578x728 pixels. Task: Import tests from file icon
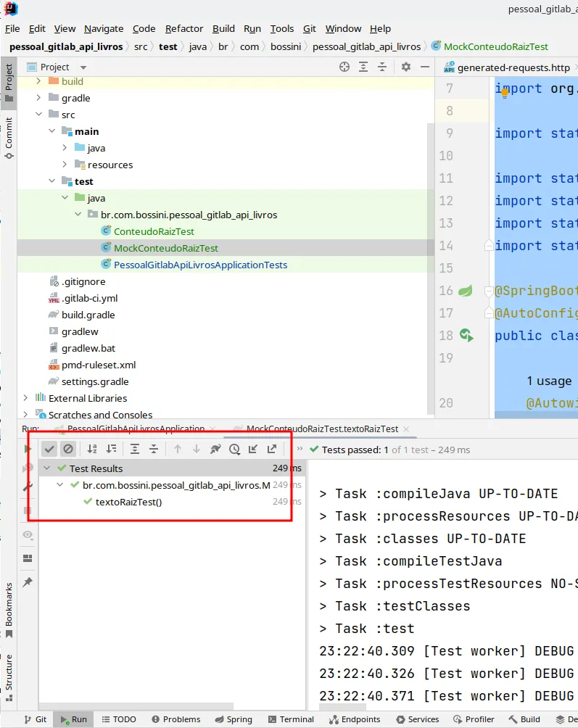(253, 449)
